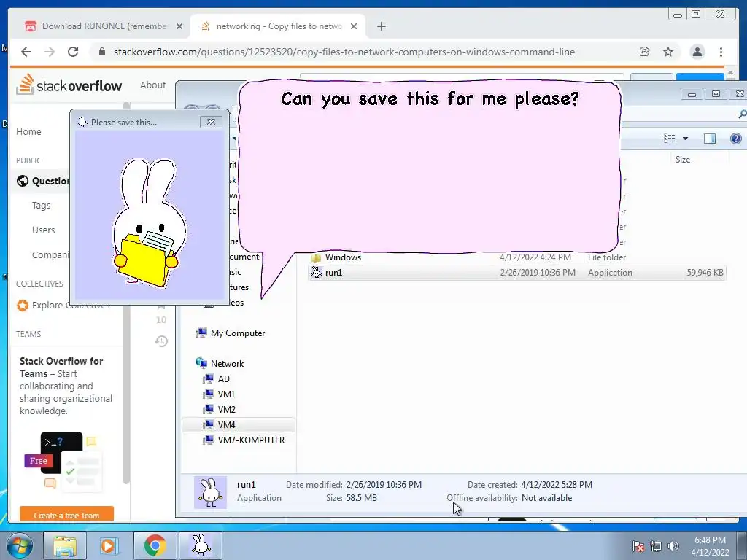Viewport: 747px width, 560px height.
Task: Bookmark this page with the star icon
Action: pyautogui.click(x=668, y=52)
